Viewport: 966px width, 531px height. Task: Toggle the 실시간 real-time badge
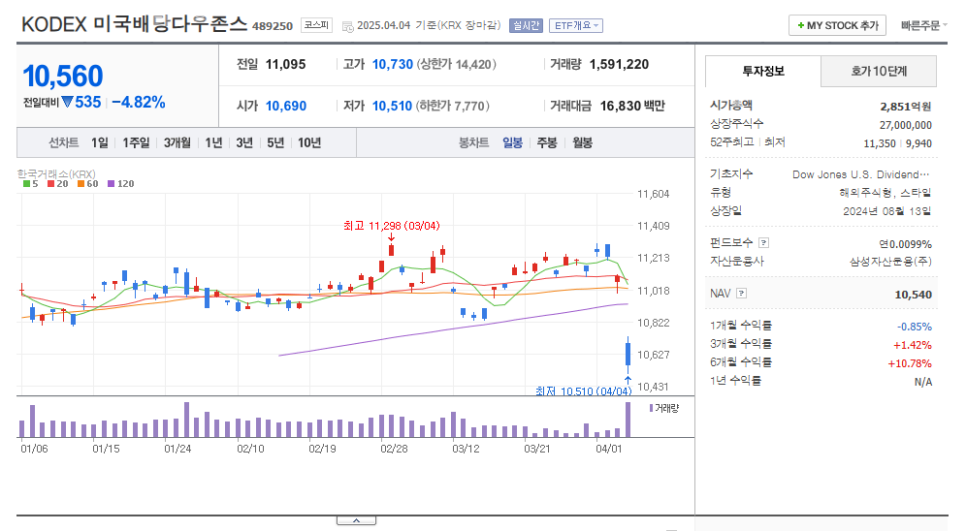point(526,25)
